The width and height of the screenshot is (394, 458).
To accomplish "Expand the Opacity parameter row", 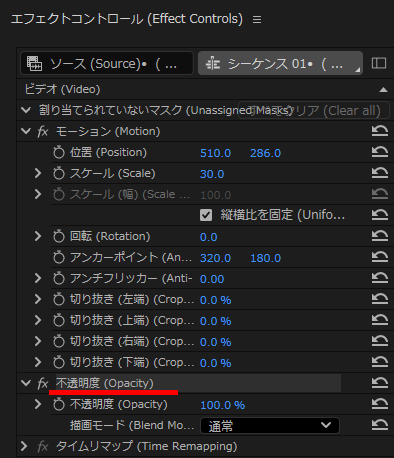I will pos(38,404).
